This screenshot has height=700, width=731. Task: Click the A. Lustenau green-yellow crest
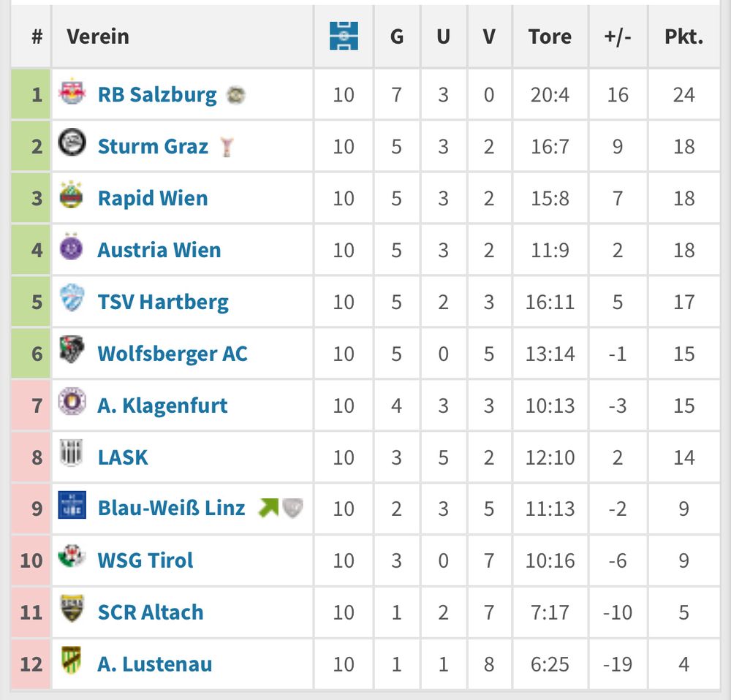(x=72, y=661)
